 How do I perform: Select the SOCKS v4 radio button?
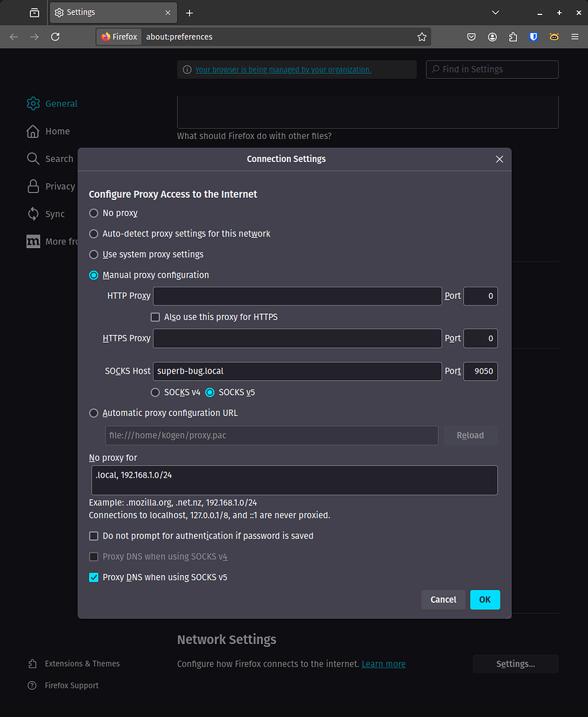click(156, 392)
